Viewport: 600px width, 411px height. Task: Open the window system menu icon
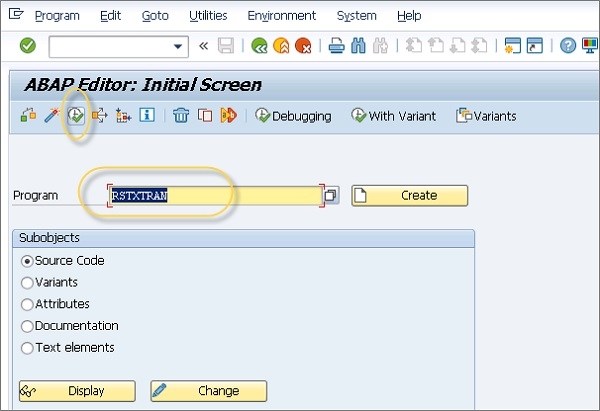pyautogui.click(x=16, y=15)
